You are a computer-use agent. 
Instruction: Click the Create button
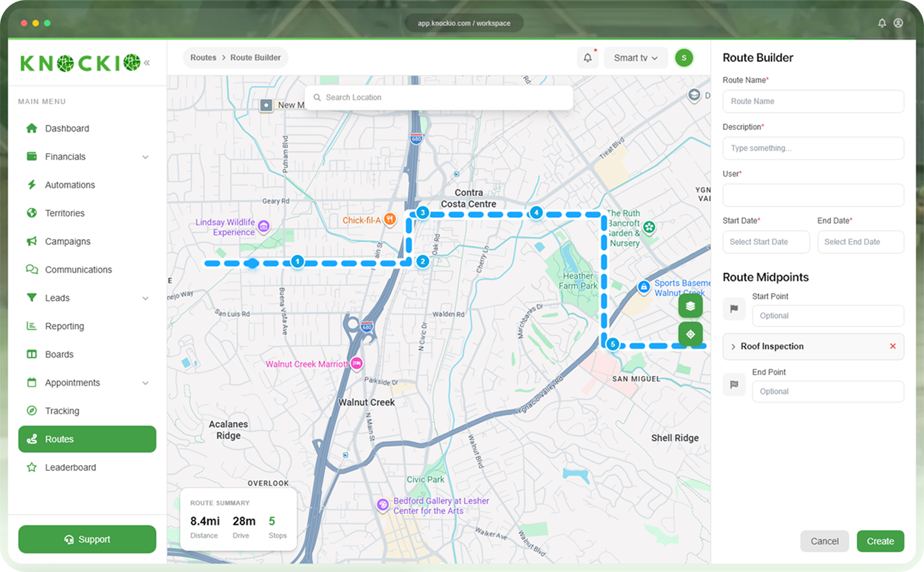click(880, 541)
